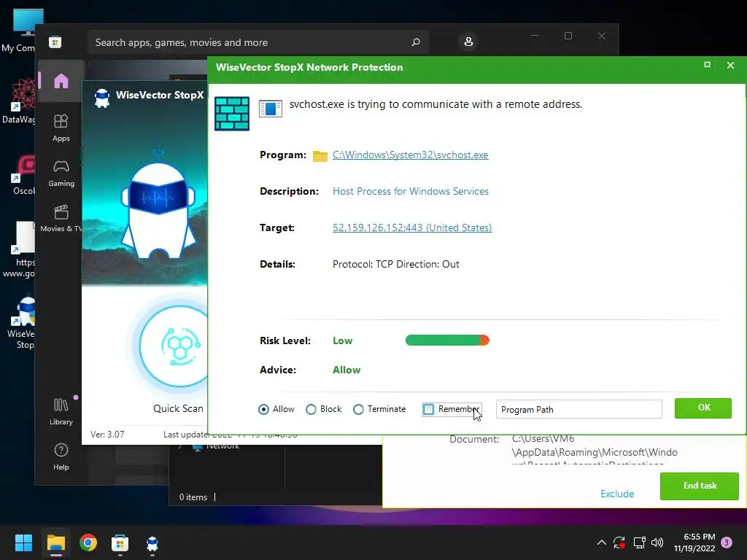The height and width of the screenshot is (560, 747).
Task: Click Host Process for Windows Services description
Action: (411, 192)
